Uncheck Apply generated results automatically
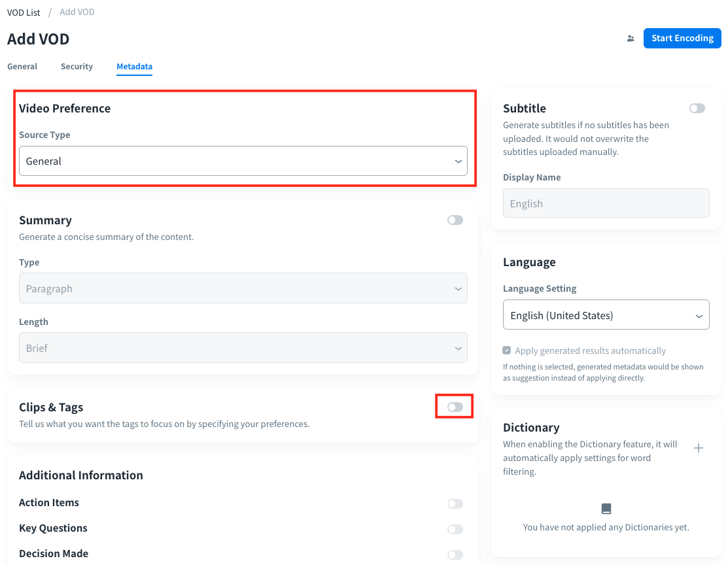The width and height of the screenshot is (728, 565). tap(506, 350)
